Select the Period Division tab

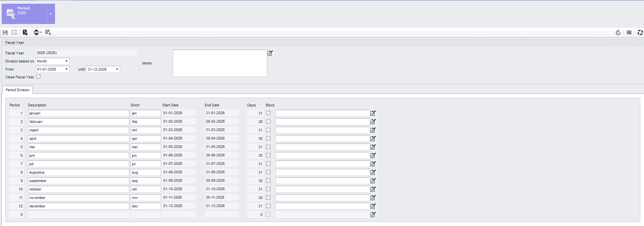tap(18, 90)
